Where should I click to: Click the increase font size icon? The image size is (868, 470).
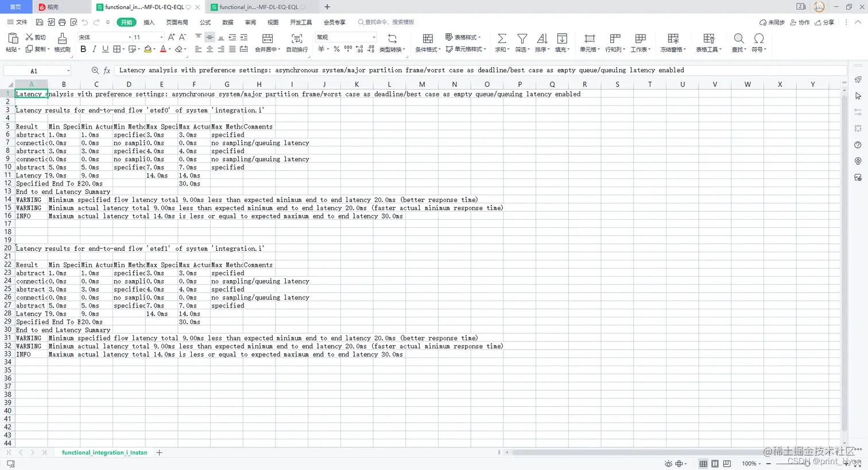[171, 37]
